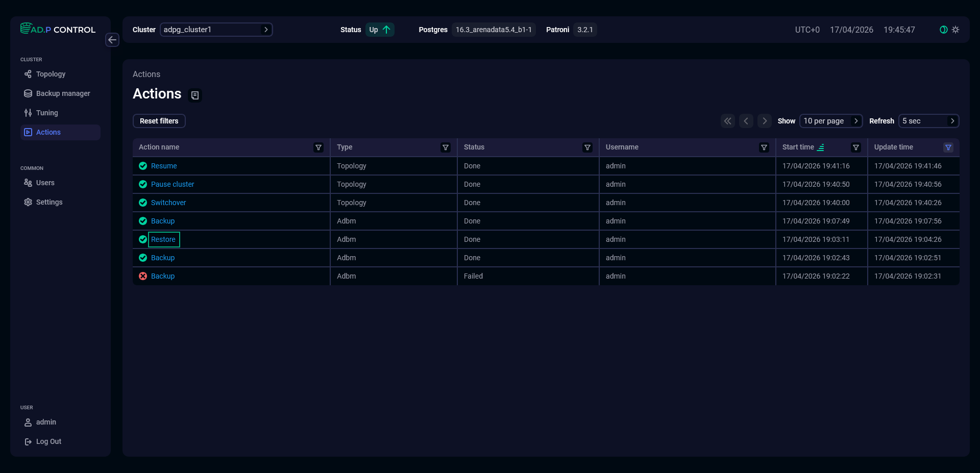Open the Refresh 5 sec dropdown
980x473 pixels.
[929, 121]
